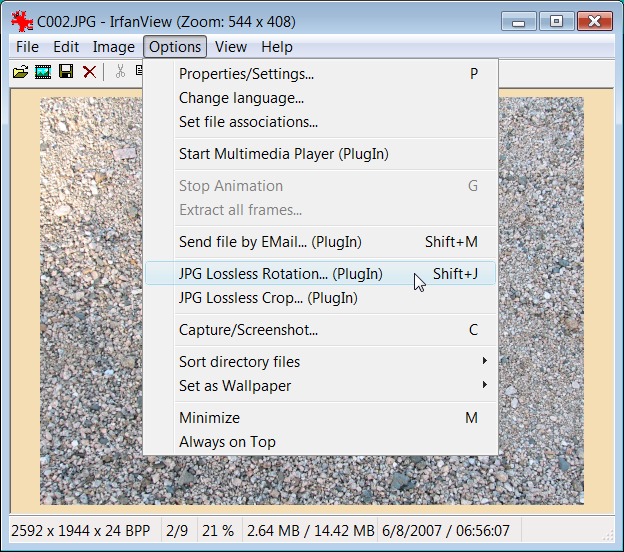Open the File menu
This screenshot has width=624, height=552.
pyautogui.click(x=27, y=47)
